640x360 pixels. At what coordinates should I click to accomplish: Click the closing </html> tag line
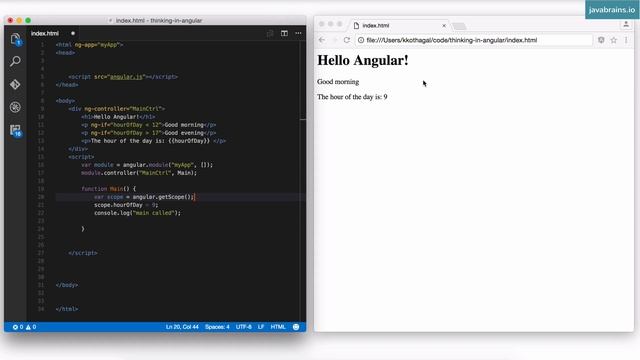tap(67, 309)
